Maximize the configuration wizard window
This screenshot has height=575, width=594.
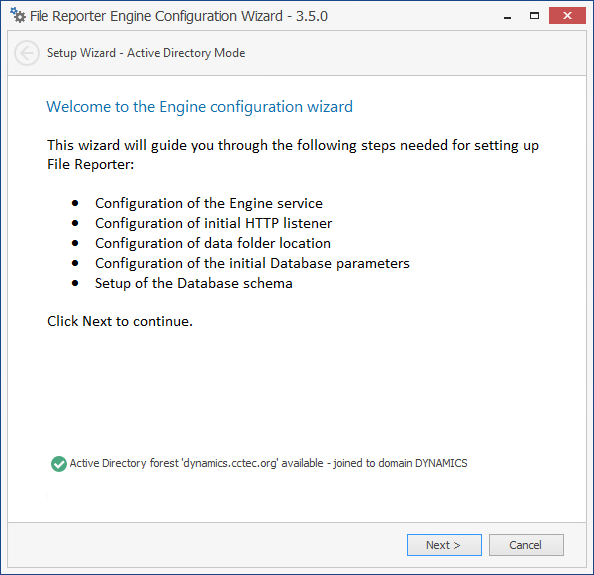tap(534, 16)
